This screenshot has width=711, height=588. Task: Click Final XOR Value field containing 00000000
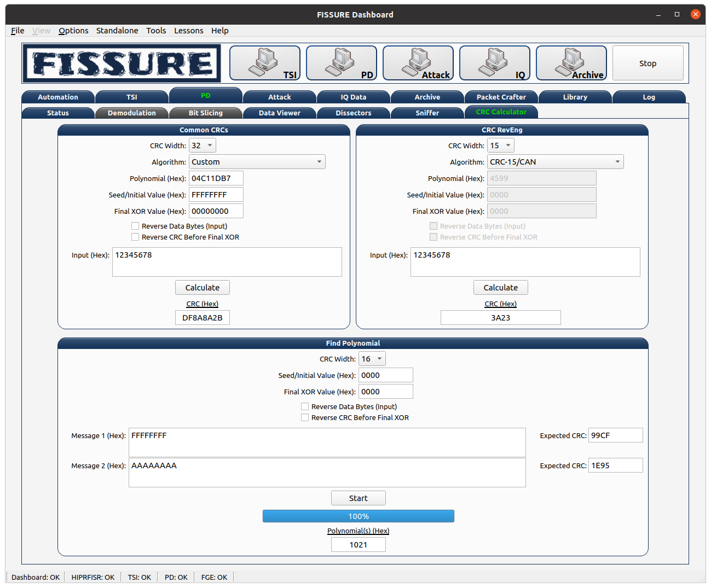click(x=216, y=211)
